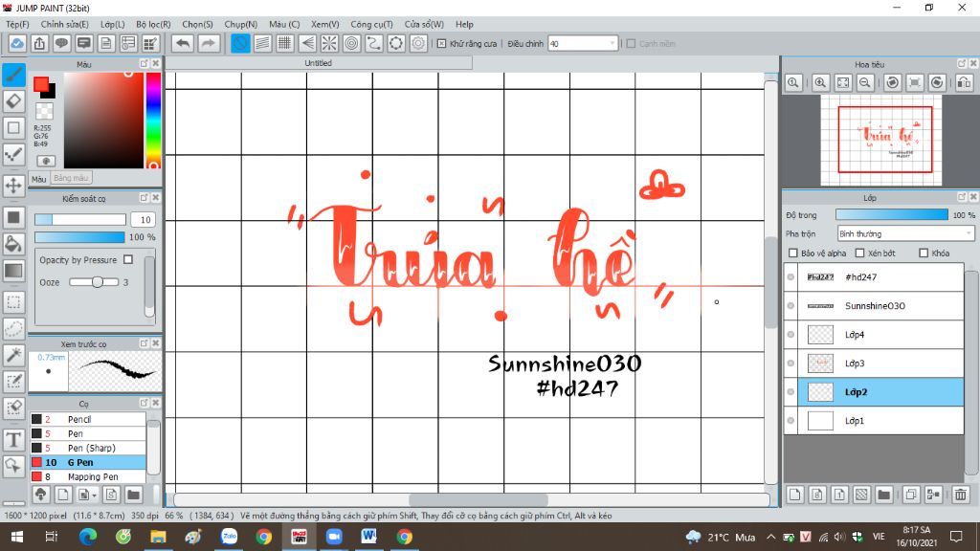Turn snap off with the blue icon
The image size is (980, 551).
click(240, 43)
